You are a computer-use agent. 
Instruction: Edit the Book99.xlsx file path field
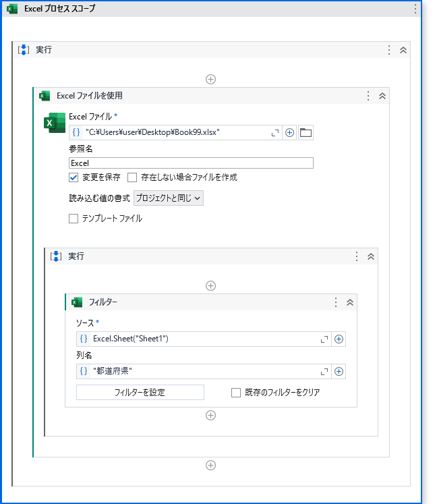pyautogui.click(x=175, y=132)
